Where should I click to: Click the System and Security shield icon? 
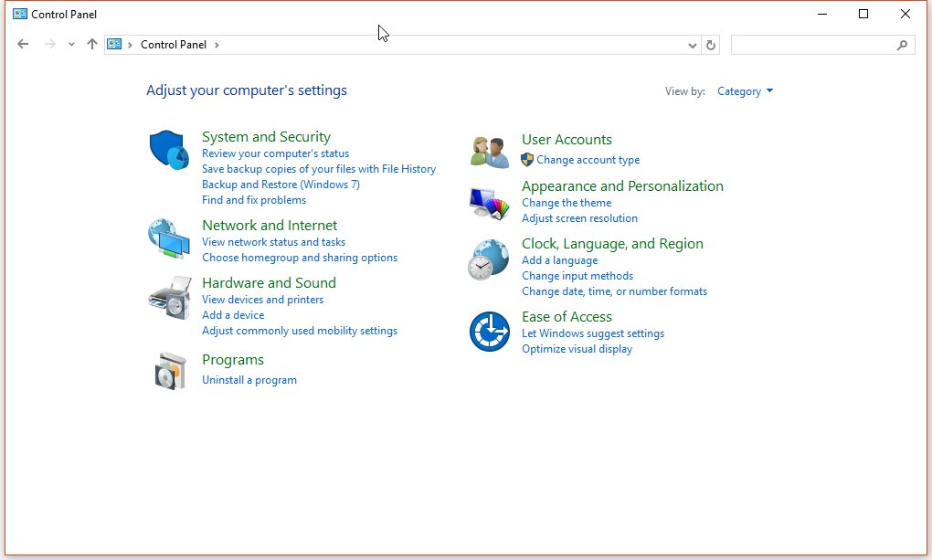pyautogui.click(x=169, y=150)
